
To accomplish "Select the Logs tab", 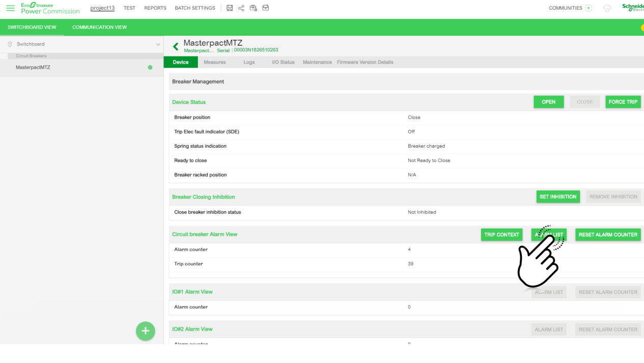I will click(249, 62).
